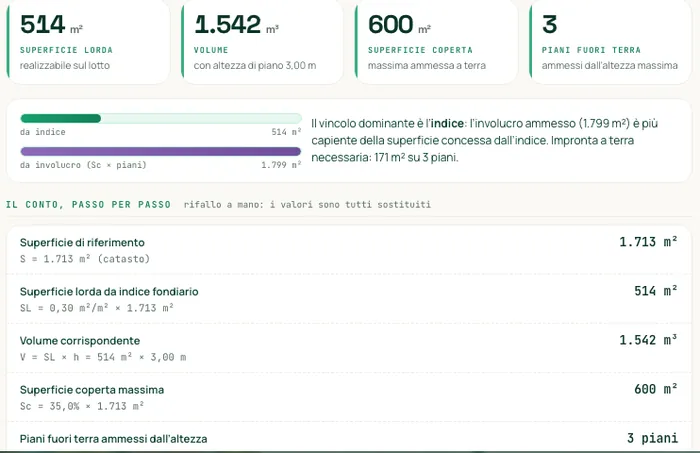The height and width of the screenshot is (453, 700).
Task: Click the 'V = SL × h' formula
Action: pos(103,357)
